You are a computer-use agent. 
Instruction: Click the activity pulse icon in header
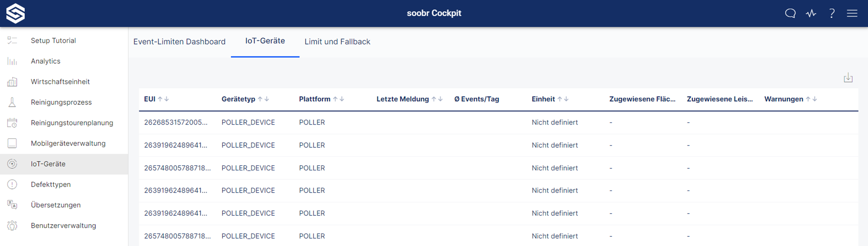(x=811, y=13)
